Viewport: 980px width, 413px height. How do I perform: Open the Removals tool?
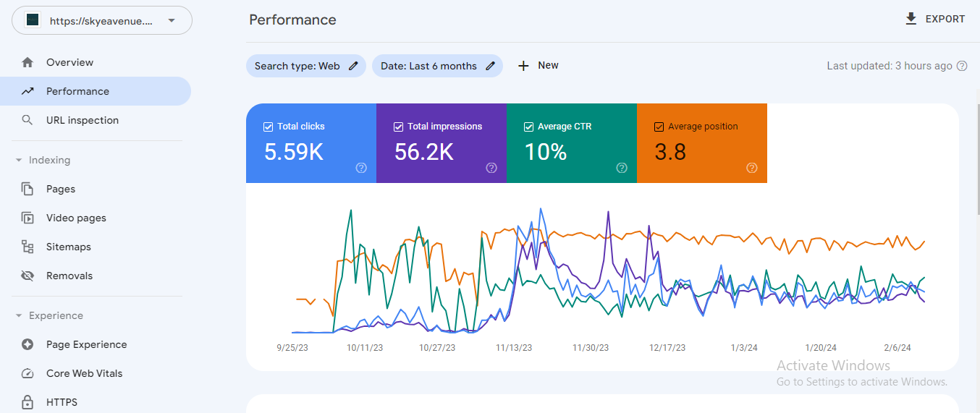[96, 276]
